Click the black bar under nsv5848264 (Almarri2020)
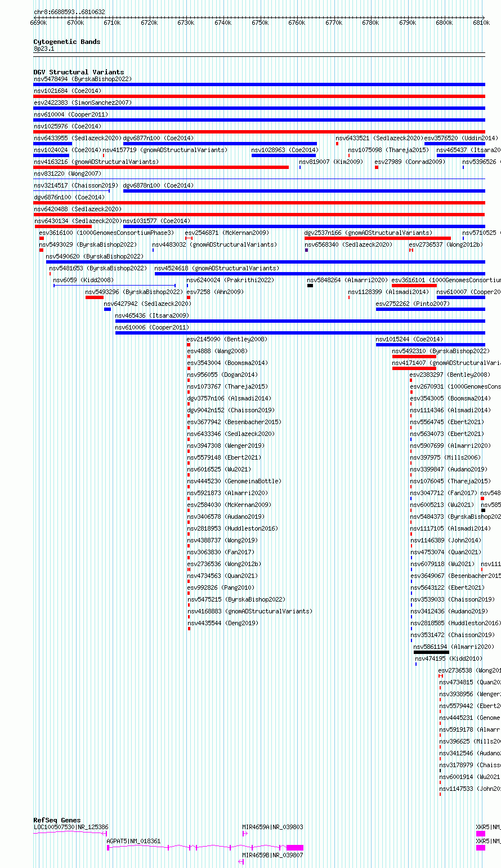 point(310,286)
